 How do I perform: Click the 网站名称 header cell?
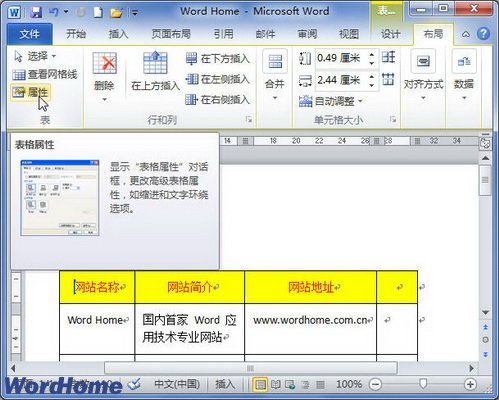(x=97, y=287)
